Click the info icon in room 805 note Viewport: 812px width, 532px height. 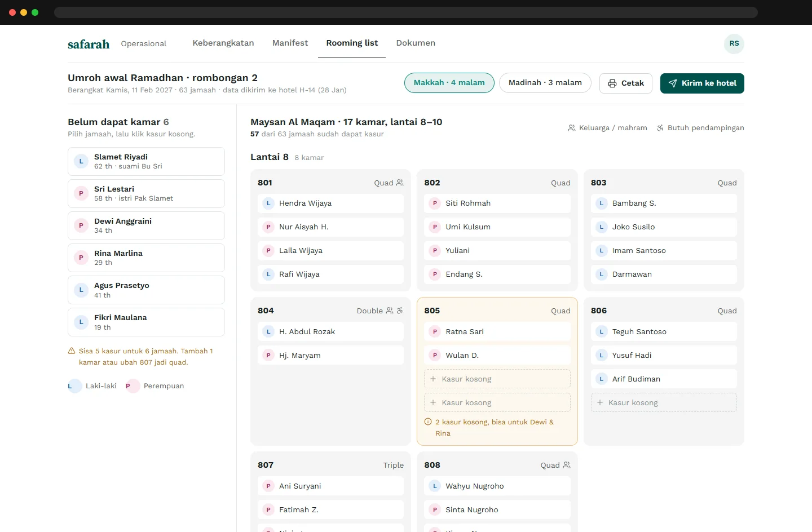[x=428, y=422]
